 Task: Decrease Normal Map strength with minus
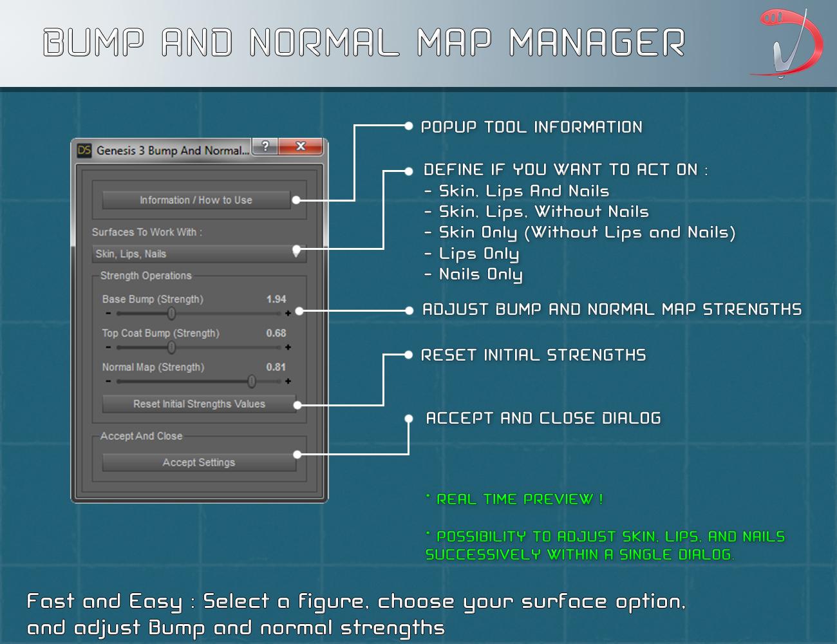click(x=108, y=381)
